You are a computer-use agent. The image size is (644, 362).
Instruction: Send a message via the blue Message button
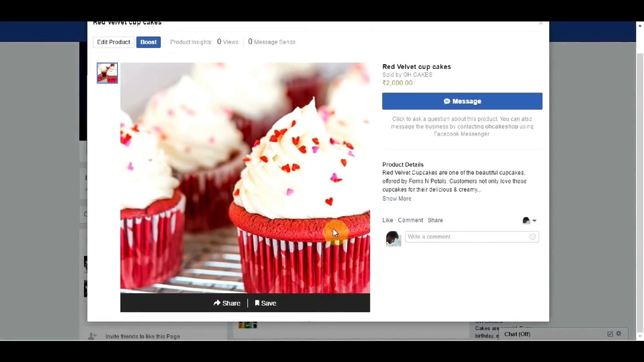462,101
